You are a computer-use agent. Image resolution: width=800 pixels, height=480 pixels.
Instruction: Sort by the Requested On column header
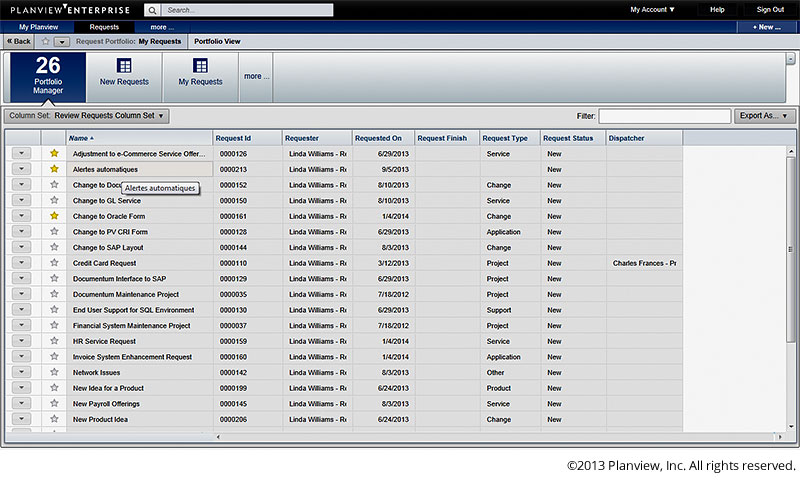[383, 138]
